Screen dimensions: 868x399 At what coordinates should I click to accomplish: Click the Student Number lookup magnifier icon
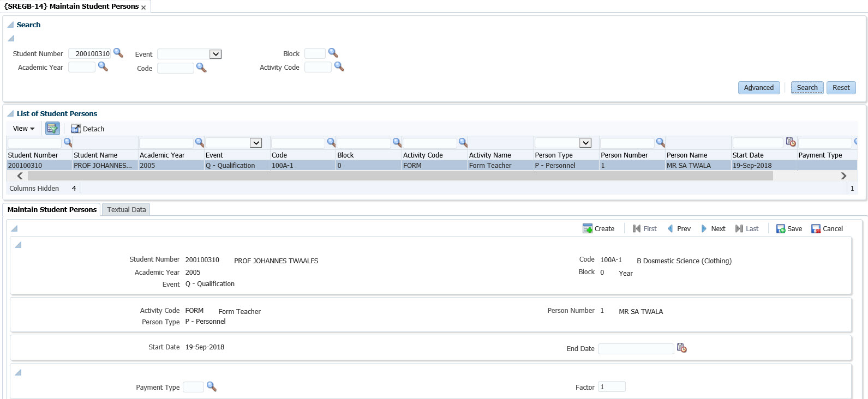(x=118, y=53)
